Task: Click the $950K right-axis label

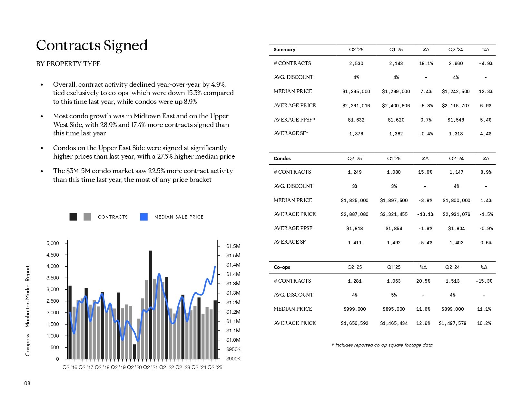Action: [233, 349]
